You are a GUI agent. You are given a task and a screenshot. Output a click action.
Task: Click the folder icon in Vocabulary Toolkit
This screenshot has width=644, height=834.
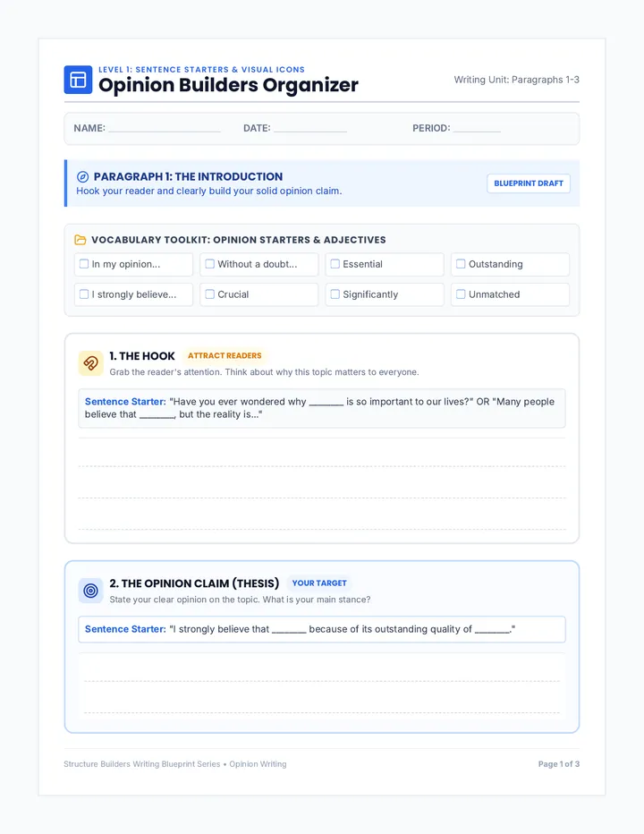coord(80,240)
